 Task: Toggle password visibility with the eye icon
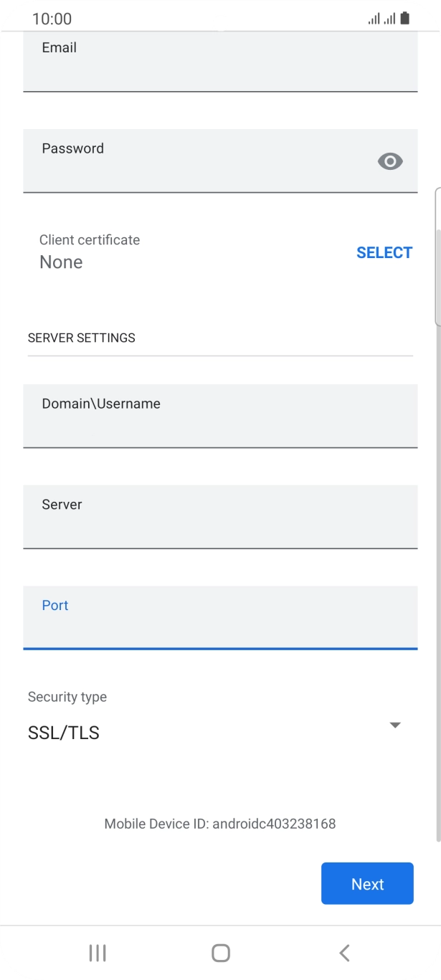click(x=390, y=161)
